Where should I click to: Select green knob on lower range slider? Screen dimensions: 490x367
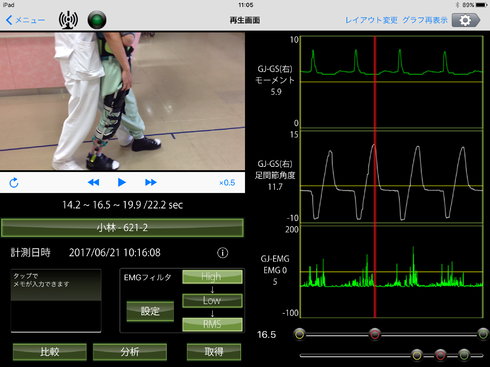464,355
